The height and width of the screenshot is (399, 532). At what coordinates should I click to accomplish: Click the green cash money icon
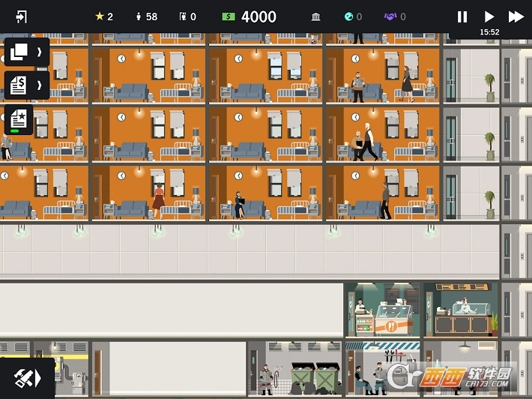pyautogui.click(x=229, y=16)
